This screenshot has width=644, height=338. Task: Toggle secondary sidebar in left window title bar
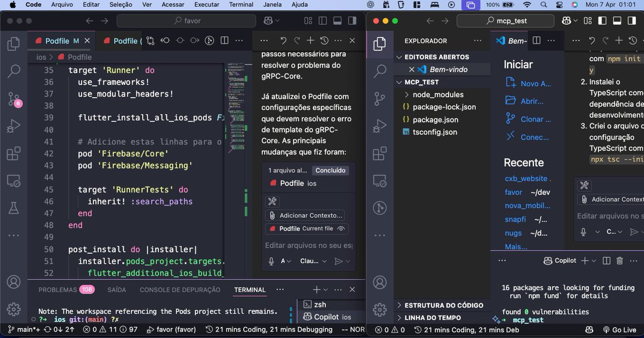click(x=352, y=21)
